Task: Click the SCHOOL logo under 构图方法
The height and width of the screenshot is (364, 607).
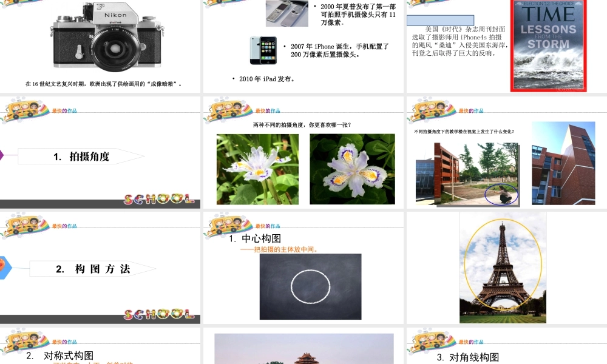Action: click(159, 314)
